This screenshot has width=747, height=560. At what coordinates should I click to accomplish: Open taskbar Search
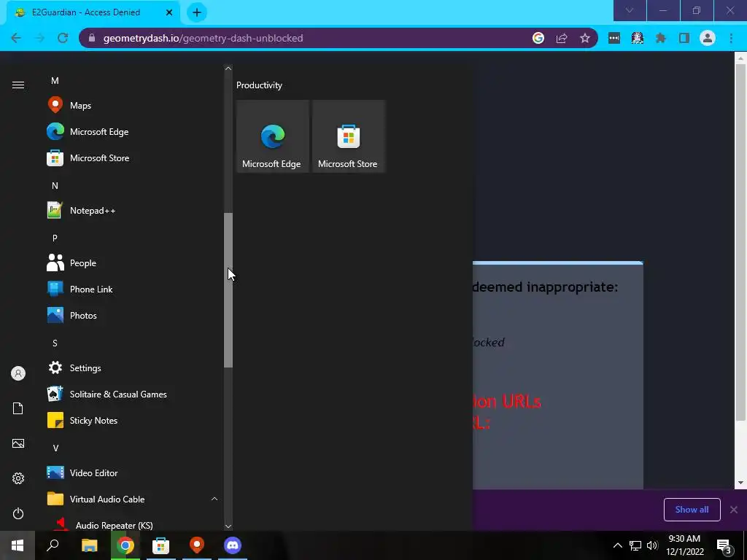53,545
